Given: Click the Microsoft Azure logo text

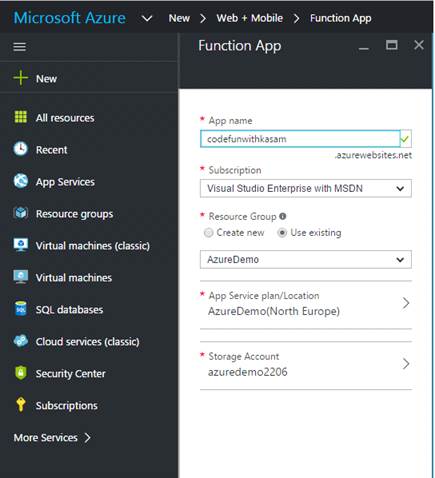Looking at the screenshot, I should 70,18.
